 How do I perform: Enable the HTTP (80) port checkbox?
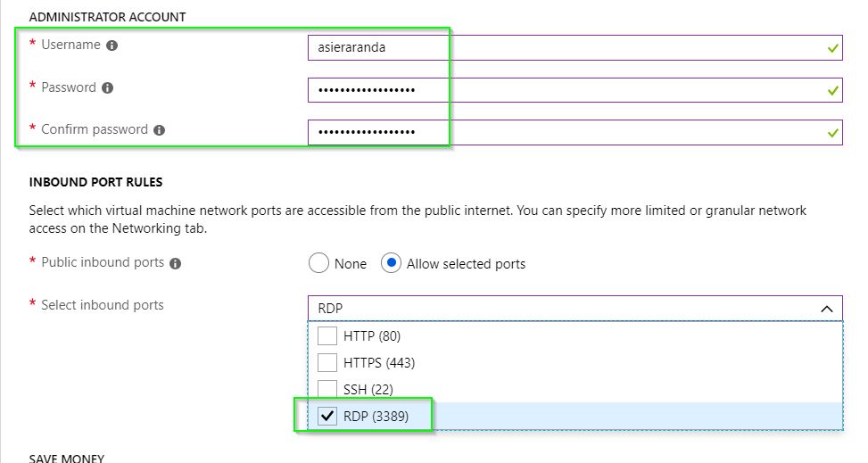[x=327, y=335]
